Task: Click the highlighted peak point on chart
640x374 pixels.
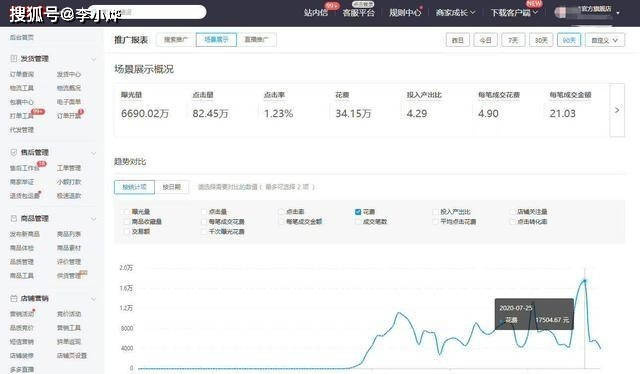Action: click(x=585, y=281)
